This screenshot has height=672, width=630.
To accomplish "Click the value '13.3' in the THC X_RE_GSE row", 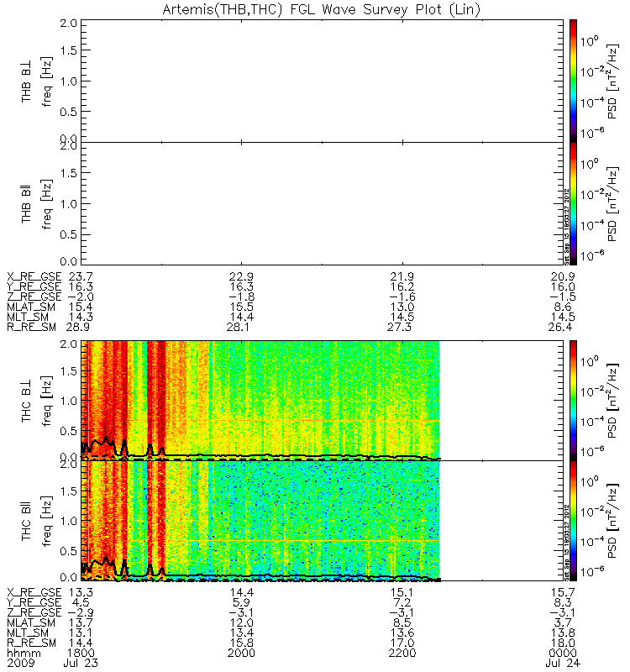I will (81, 593).
